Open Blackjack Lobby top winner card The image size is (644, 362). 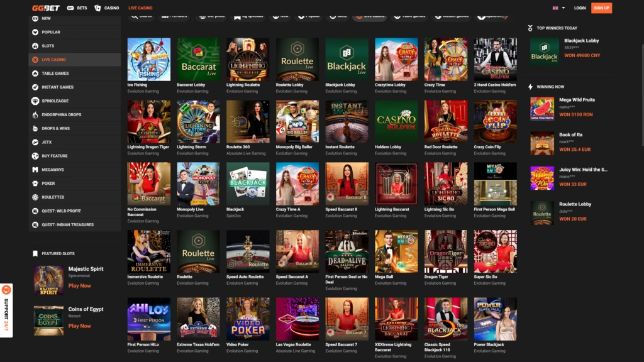[567, 52]
